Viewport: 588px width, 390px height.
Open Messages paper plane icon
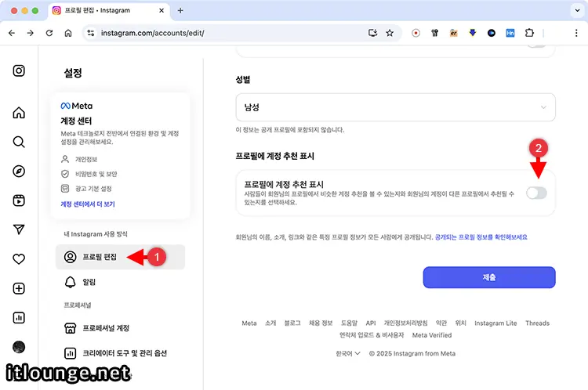[19, 229]
